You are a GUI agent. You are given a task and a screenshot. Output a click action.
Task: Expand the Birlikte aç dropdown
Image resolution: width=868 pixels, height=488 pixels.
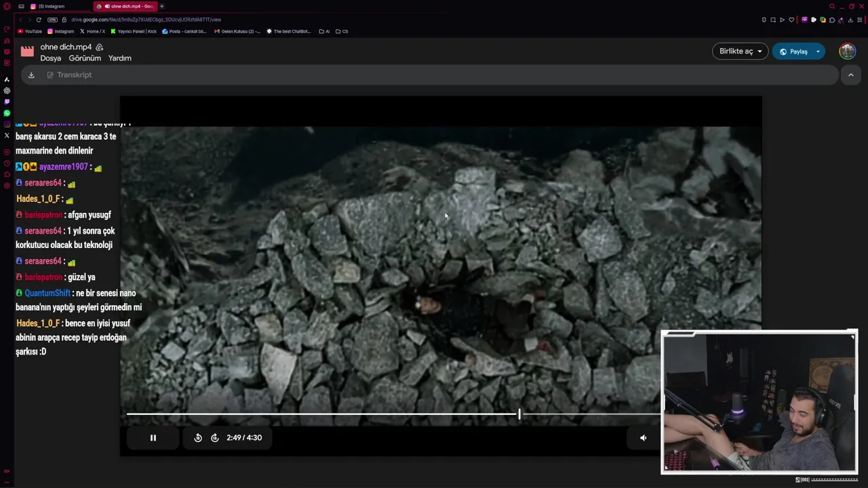[x=740, y=52]
